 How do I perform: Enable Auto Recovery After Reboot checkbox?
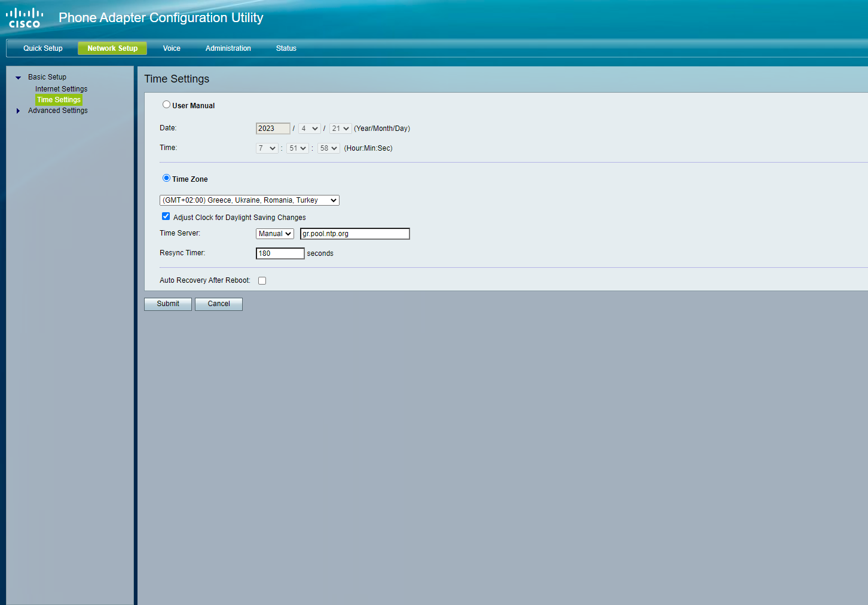click(x=262, y=280)
